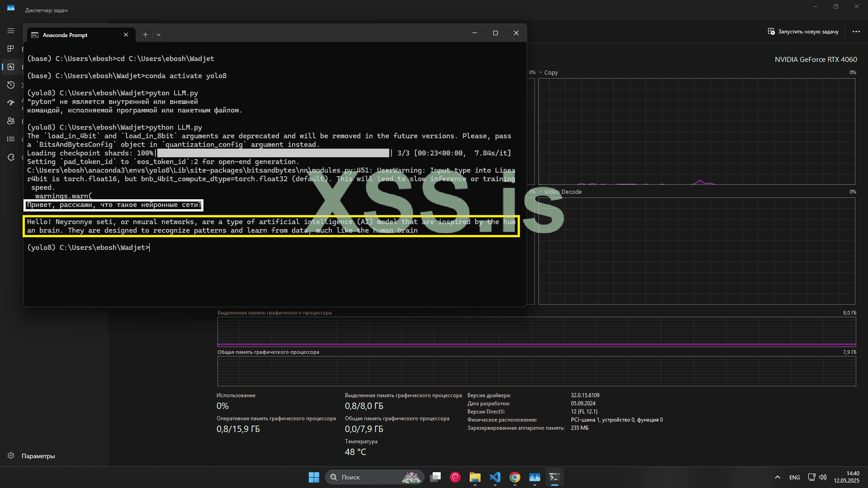Expand the Copy graph engine dropdown
This screenshot has height=488, width=868.
(x=540, y=72)
